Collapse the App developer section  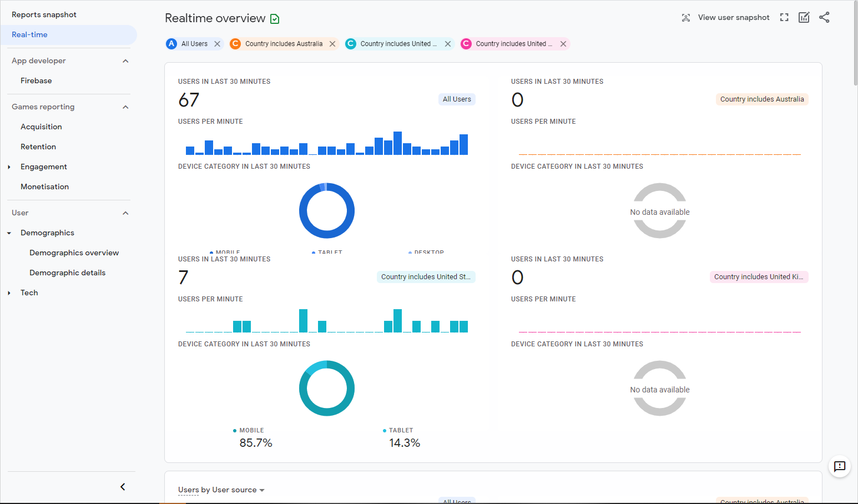(x=125, y=61)
